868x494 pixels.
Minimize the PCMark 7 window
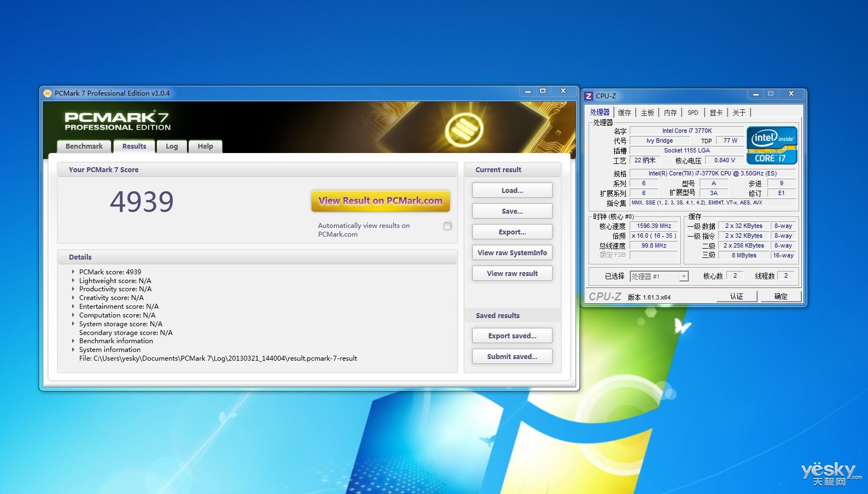point(527,91)
